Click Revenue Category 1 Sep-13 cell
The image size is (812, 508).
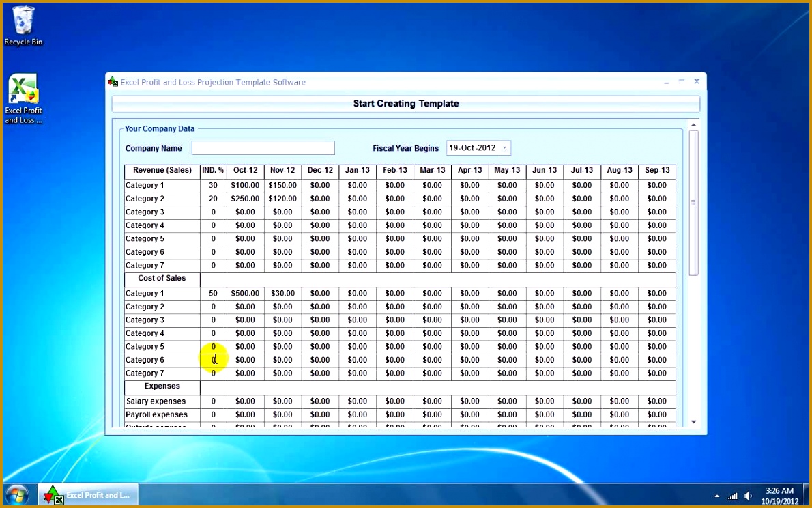(657, 185)
